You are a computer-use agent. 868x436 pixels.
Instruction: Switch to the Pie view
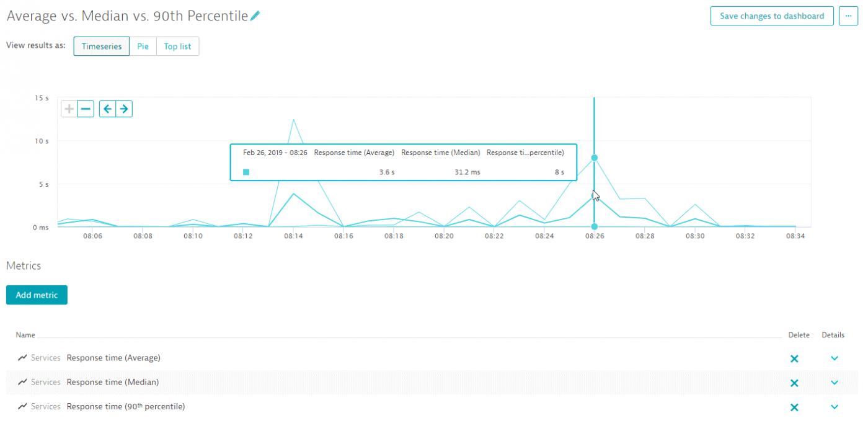pyautogui.click(x=143, y=47)
